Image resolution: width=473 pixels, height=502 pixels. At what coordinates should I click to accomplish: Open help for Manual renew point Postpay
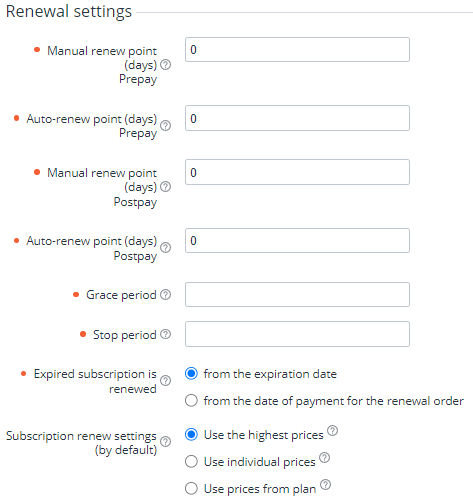click(x=165, y=187)
